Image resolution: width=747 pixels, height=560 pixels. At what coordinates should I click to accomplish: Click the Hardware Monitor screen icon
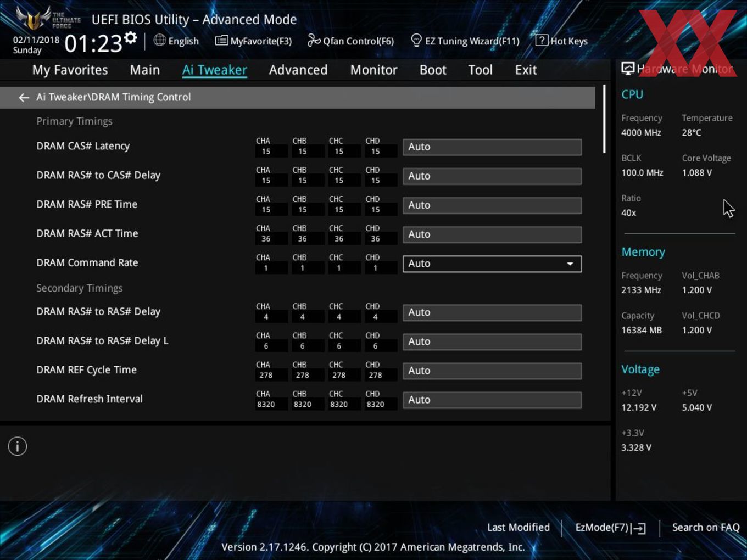pyautogui.click(x=628, y=69)
